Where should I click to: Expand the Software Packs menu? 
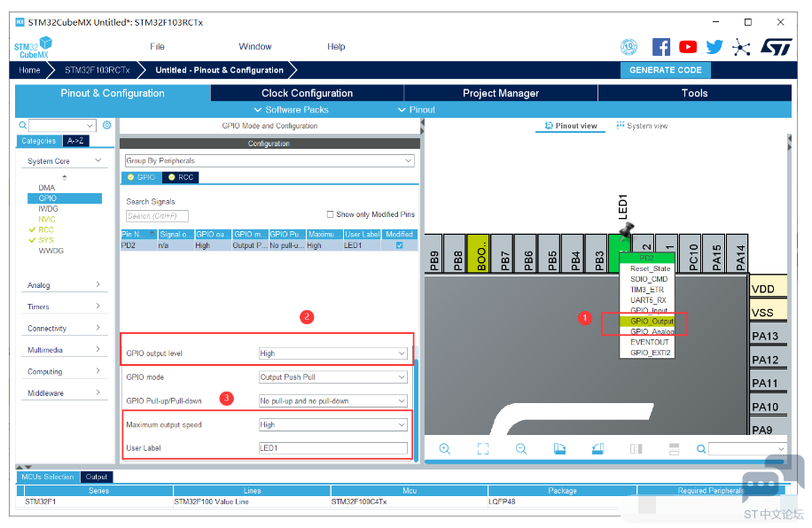click(x=291, y=110)
